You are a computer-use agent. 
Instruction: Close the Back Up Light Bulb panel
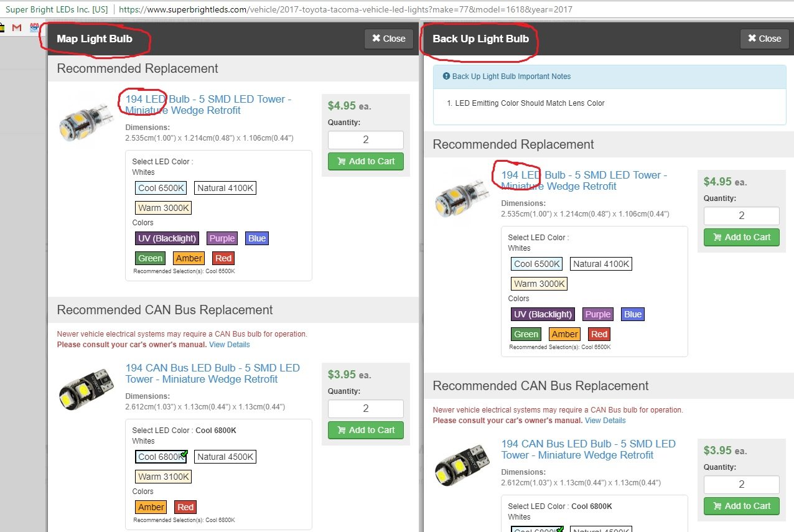764,39
